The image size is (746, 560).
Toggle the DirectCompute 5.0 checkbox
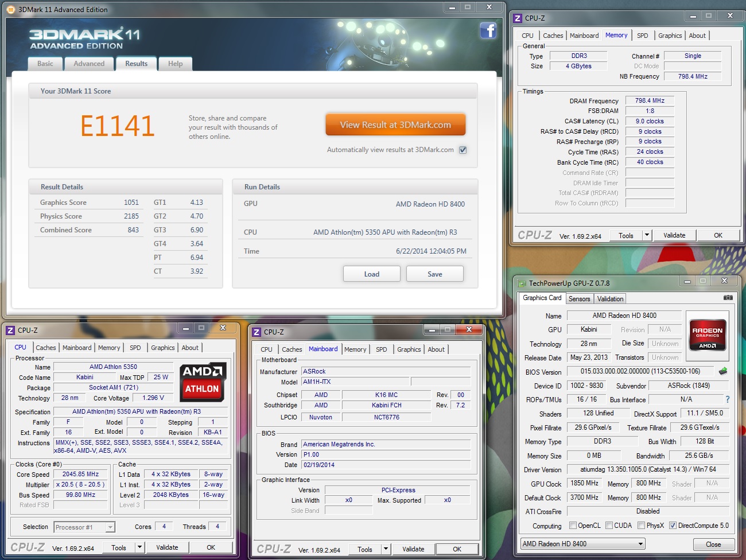tap(673, 526)
